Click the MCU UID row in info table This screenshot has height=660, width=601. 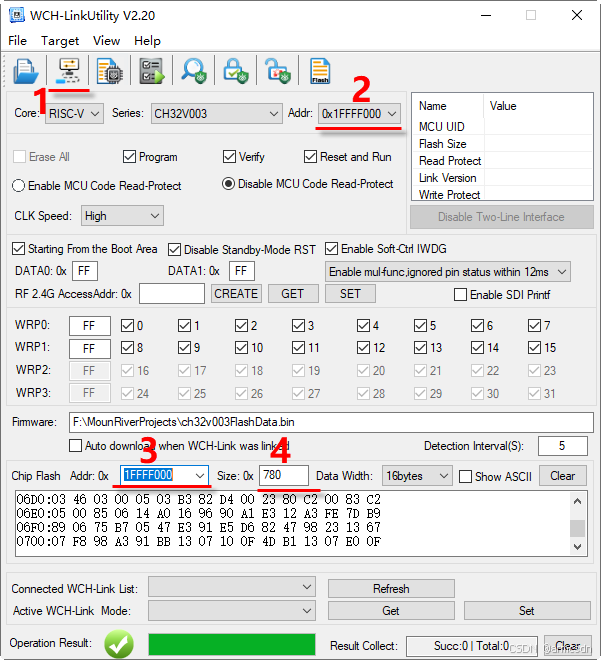tap(503, 127)
